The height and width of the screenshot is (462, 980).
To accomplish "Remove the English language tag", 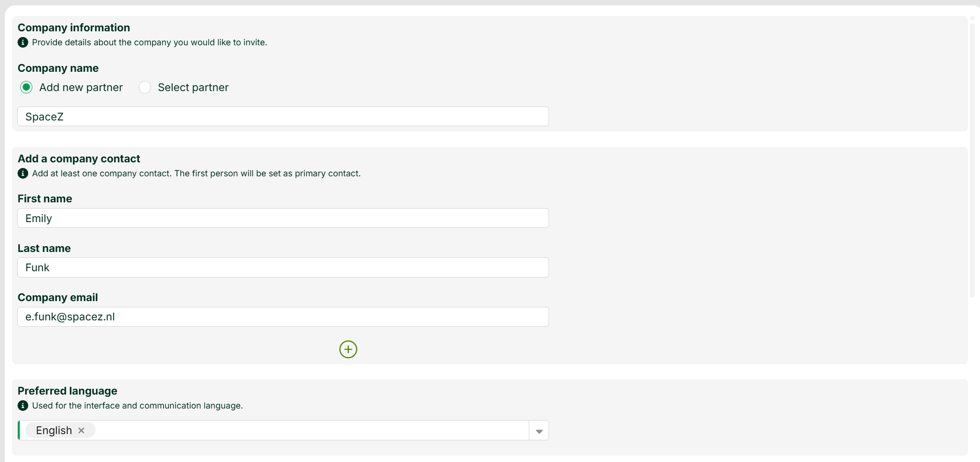I will 81,430.
